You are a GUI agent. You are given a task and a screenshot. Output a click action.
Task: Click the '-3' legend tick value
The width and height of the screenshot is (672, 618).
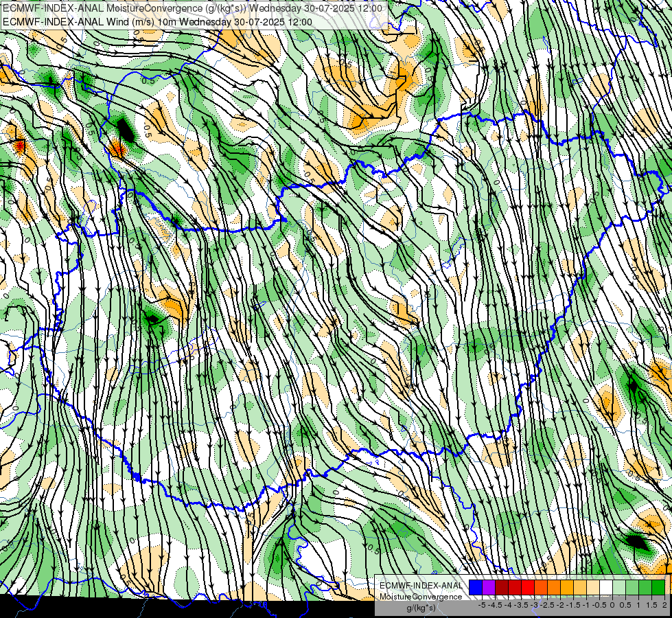point(535,605)
